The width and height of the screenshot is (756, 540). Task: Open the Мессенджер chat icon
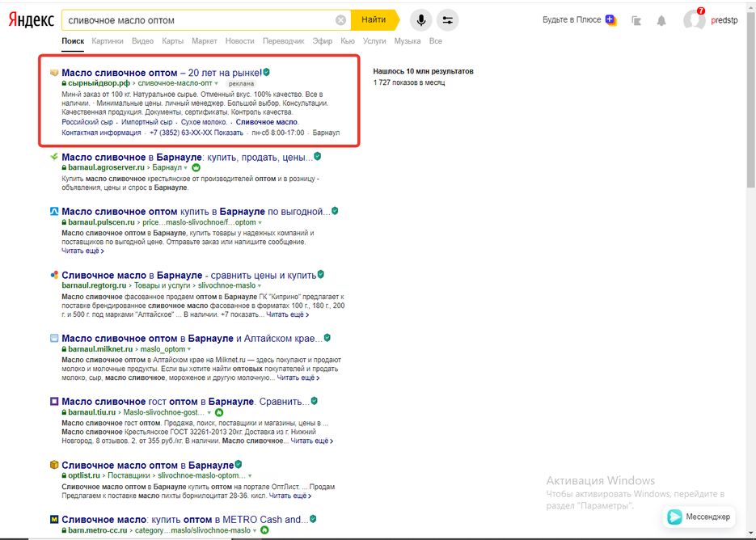tap(674, 517)
